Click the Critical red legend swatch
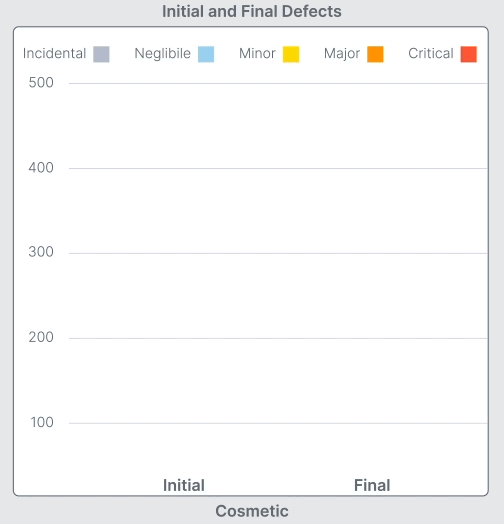Viewport: 504px width, 524px height. click(469, 54)
